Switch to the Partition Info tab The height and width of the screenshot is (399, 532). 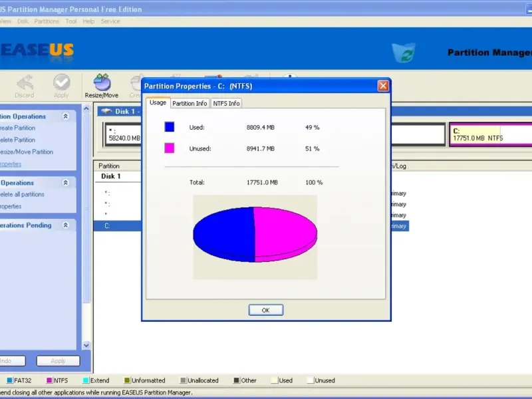point(190,103)
